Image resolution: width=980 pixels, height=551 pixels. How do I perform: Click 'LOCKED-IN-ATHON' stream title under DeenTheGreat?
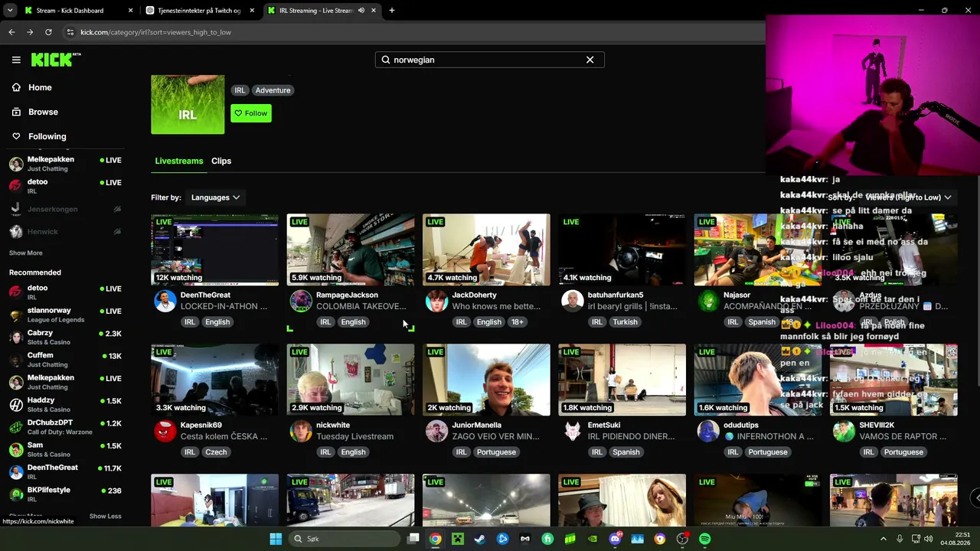click(x=224, y=306)
